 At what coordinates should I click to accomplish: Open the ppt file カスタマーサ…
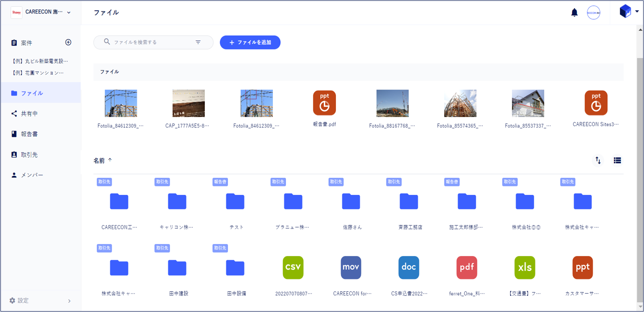click(583, 267)
